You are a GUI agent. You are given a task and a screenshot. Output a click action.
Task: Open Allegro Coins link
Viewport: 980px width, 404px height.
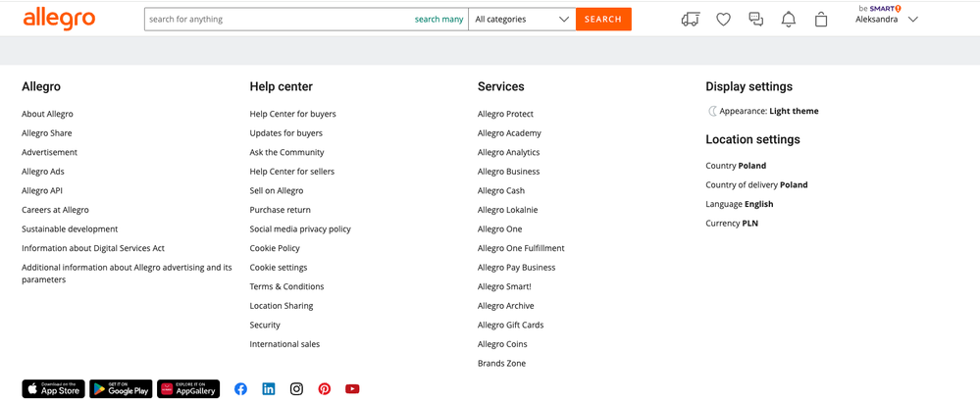click(502, 344)
